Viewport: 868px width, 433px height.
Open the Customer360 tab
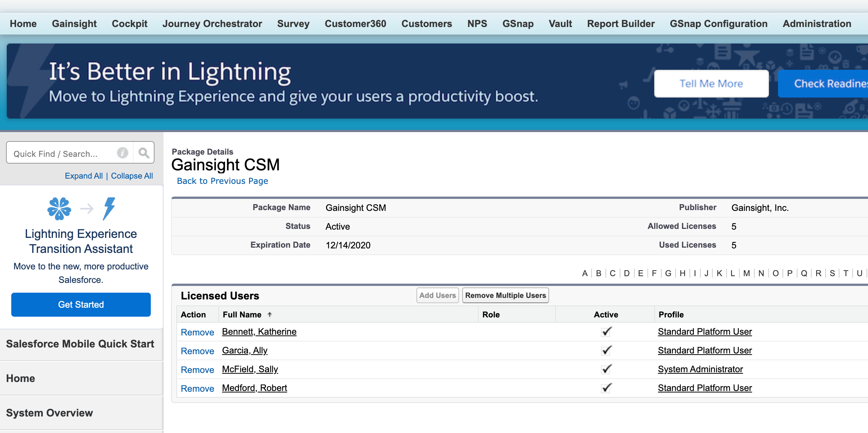(x=356, y=24)
